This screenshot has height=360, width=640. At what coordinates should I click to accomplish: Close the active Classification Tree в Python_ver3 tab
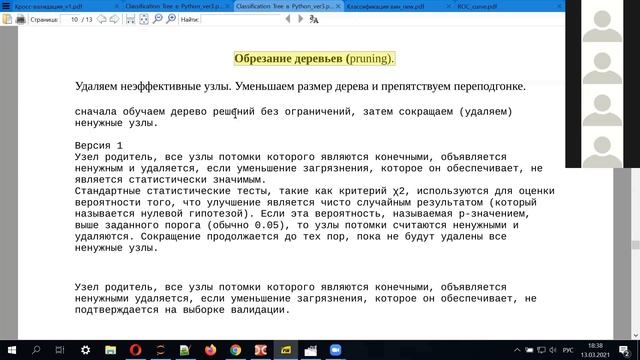coord(338,7)
